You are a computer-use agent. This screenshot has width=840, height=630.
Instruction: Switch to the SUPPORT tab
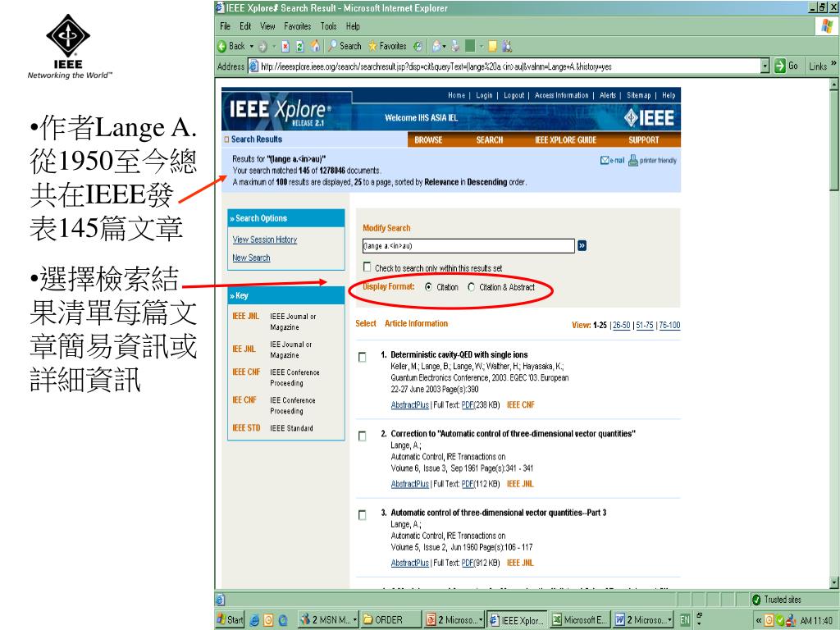click(x=643, y=139)
